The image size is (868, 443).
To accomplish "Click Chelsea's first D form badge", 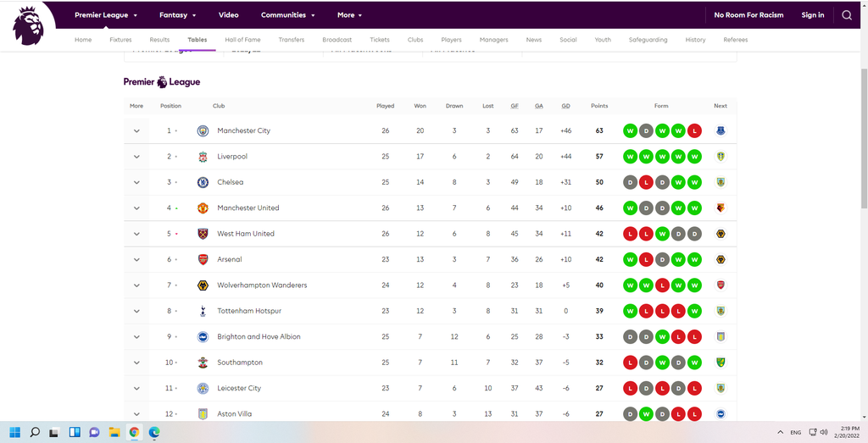I will tap(630, 182).
